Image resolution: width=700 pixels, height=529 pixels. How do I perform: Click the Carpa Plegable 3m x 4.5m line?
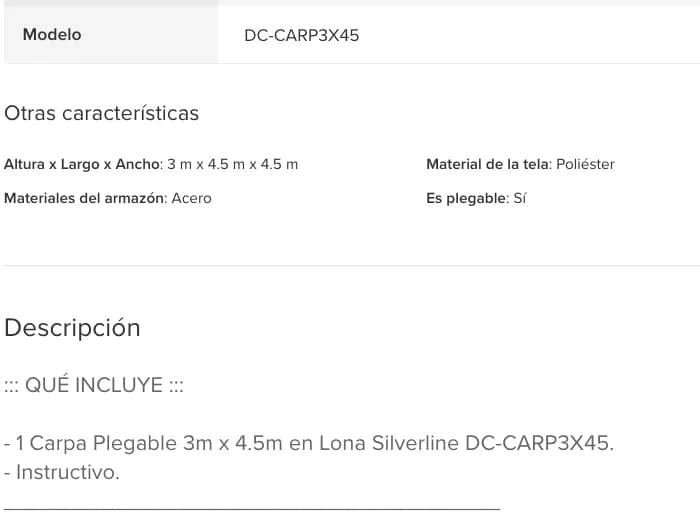pos(309,443)
